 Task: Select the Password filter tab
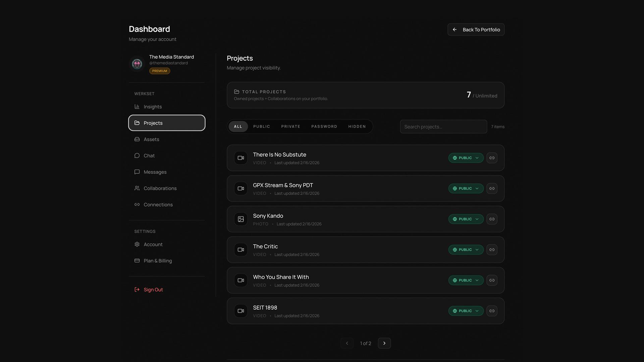click(324, 126)
